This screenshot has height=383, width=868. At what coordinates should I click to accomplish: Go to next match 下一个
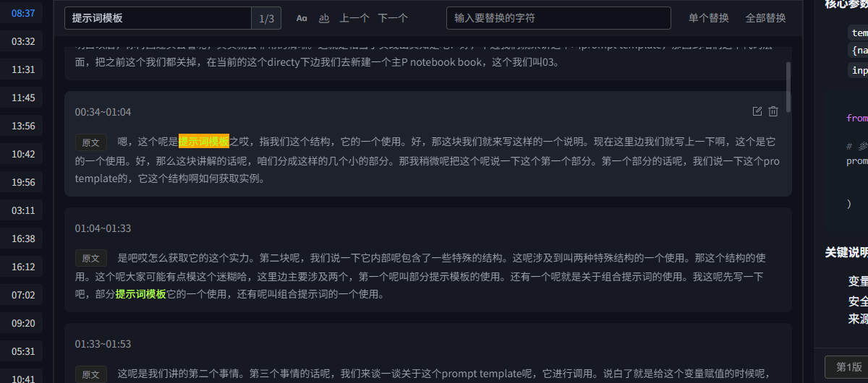[393, 18]
